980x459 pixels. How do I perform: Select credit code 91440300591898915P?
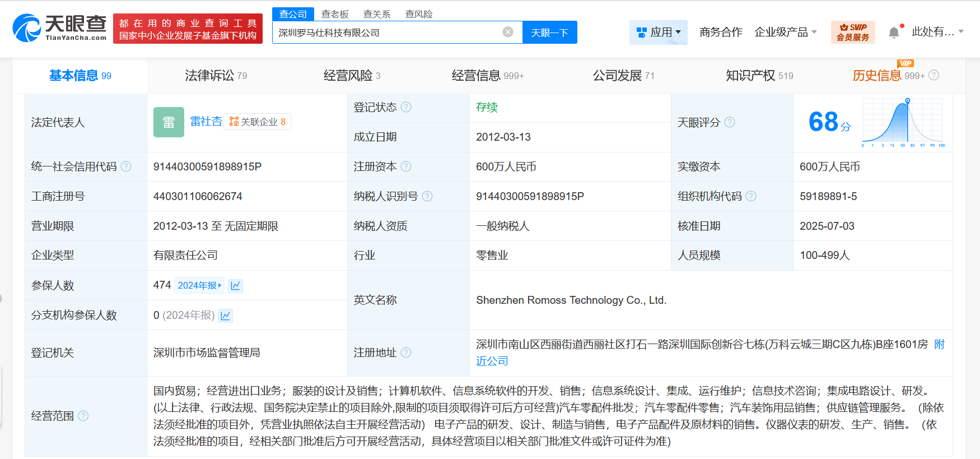pyautogui.click(x=207, y=166)
